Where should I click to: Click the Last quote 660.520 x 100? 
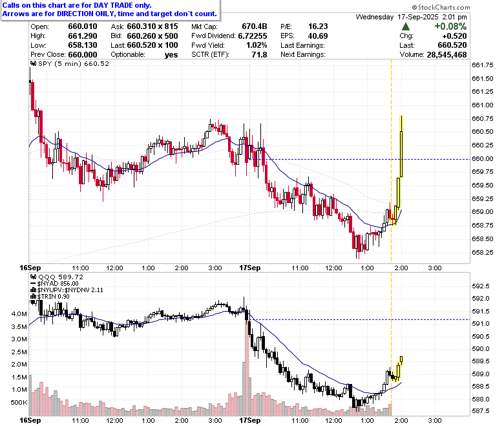pyautogui.click(x=152, y=45)
